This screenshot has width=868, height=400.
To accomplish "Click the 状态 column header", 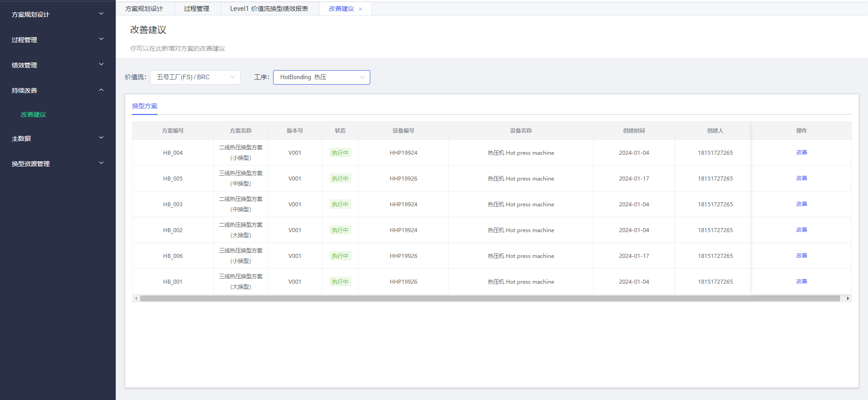I will pyautogui.click(x=340, y=131).
